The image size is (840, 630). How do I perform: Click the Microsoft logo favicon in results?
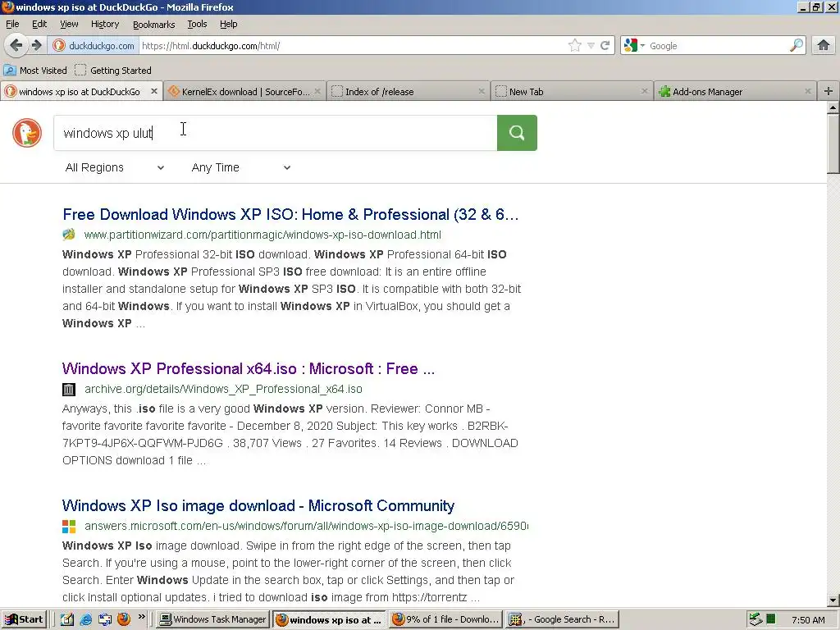click(69, 526)
